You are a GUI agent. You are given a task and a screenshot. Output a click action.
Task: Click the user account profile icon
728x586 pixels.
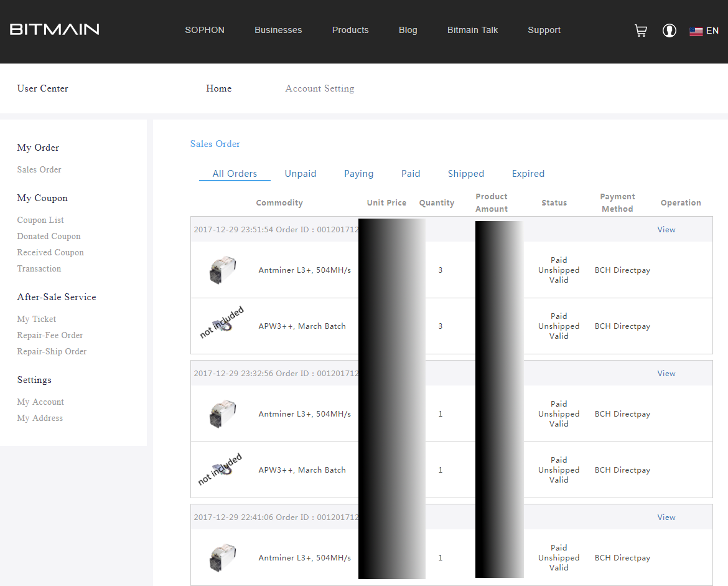(670, 31)
